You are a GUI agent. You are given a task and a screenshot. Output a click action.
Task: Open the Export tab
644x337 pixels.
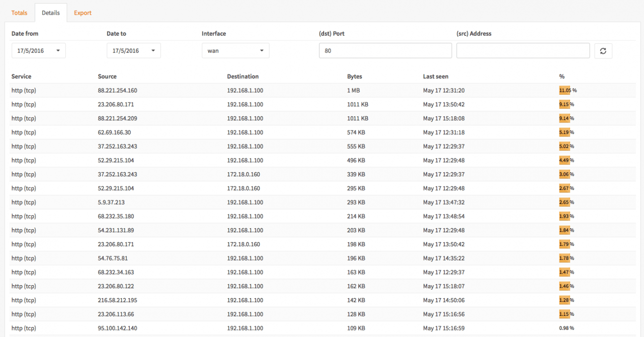[83, 13]
